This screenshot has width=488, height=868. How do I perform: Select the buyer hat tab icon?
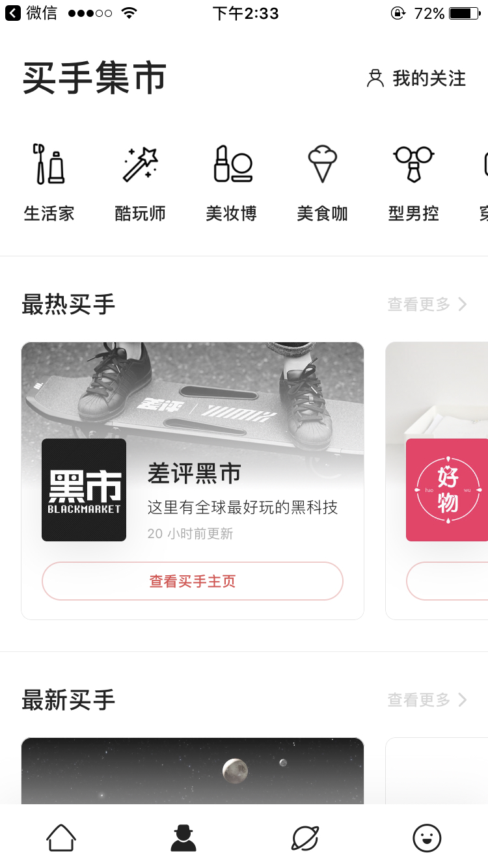[183, 837]
